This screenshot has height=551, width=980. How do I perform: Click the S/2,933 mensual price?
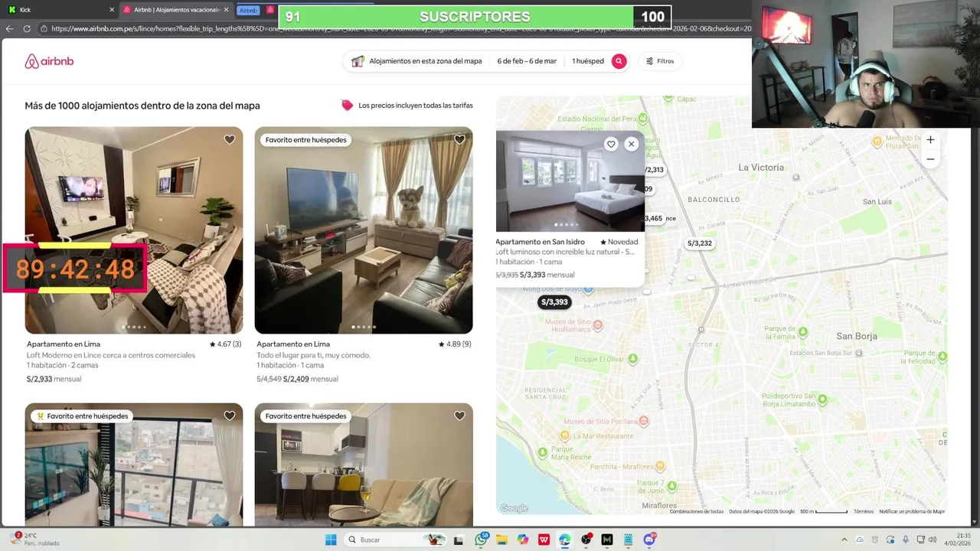[x=54, y=379]
